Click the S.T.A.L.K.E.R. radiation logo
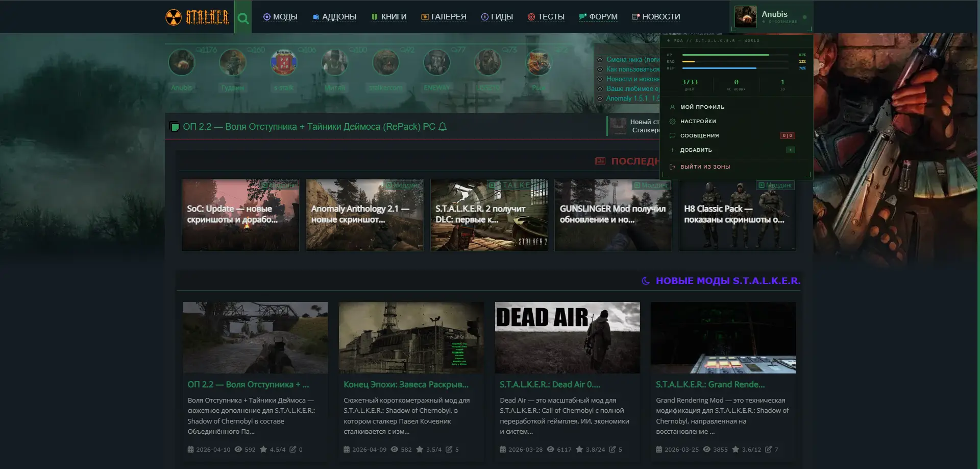Viewport: 980px width, 469px height. pyautogui.click(x=197, y=17)
